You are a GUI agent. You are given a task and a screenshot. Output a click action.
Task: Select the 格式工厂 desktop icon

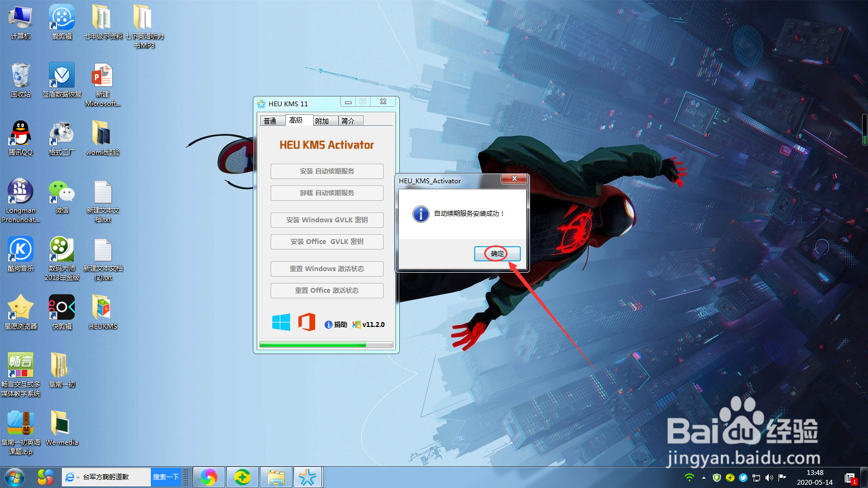[x=62, y=138]
